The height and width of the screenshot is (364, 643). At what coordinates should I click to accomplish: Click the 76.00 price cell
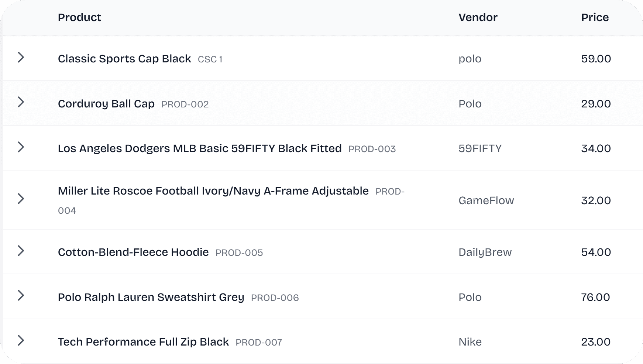(x=595, y=297)
